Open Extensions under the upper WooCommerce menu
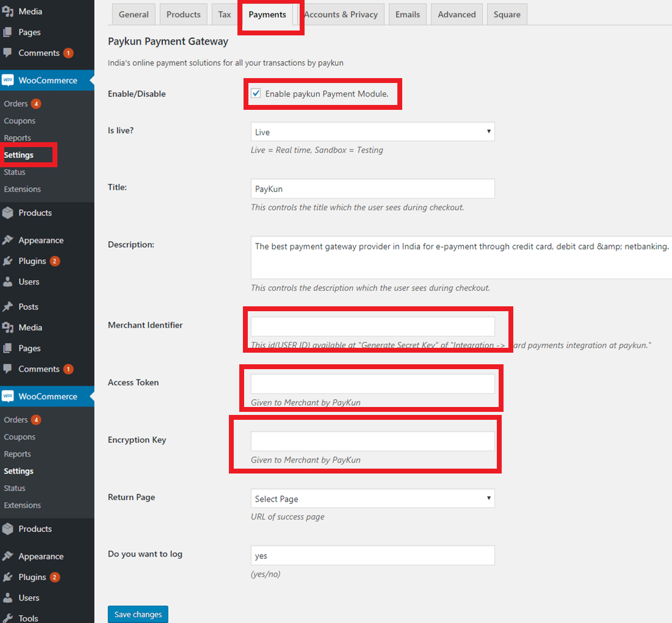Viewport: 672px width, 623px height. coord(23,189)
